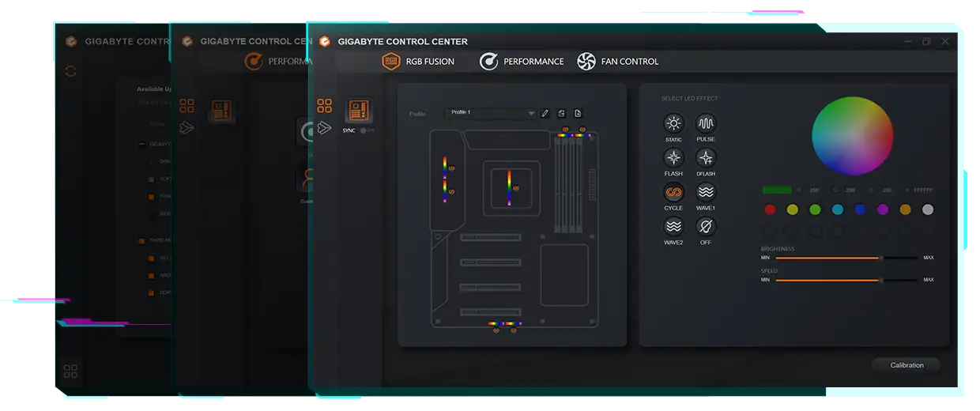Viewport: 980px width, 411px height.
Task: Adjust the BRIGHTNESS slider
Action: pos(847,258)
